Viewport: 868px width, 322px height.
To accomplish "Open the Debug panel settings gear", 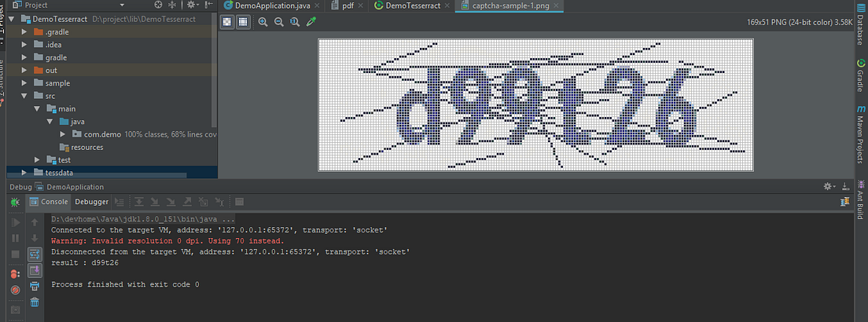I will [829, 186].
